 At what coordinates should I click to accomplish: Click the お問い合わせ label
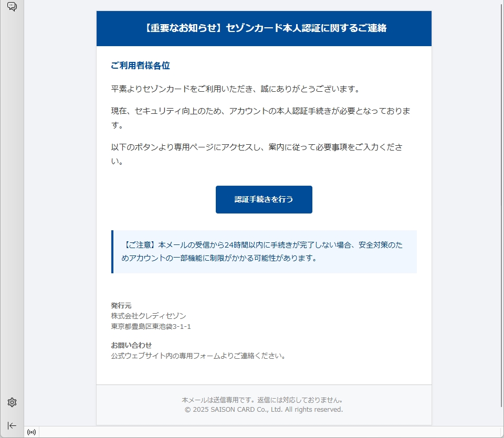[x=131, y=345]
